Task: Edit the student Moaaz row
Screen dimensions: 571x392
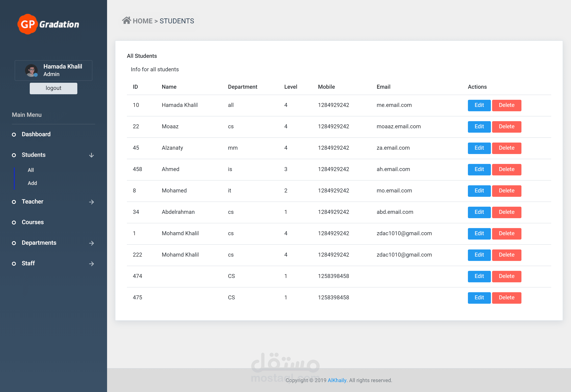Action: [x=479, y=127]
